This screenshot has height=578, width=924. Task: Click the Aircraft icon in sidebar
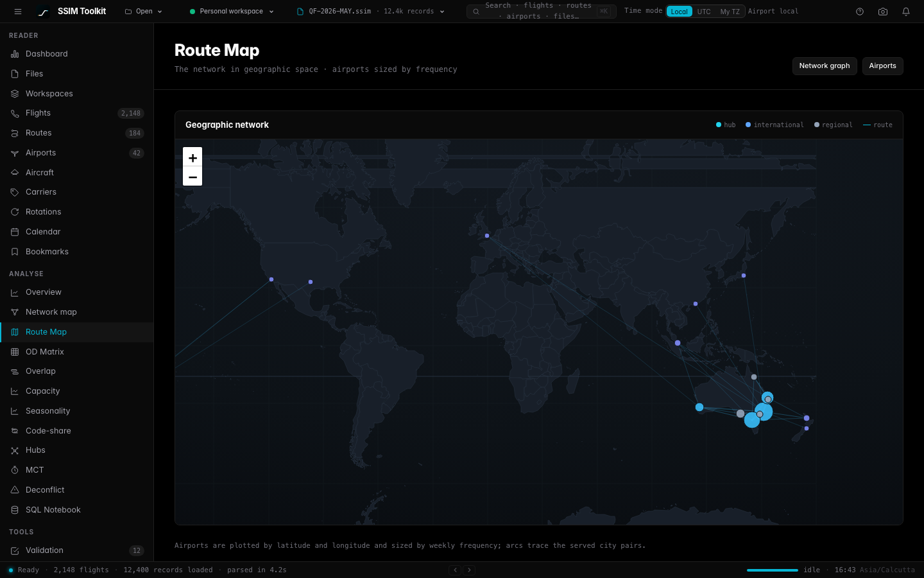tap(15, 173)
